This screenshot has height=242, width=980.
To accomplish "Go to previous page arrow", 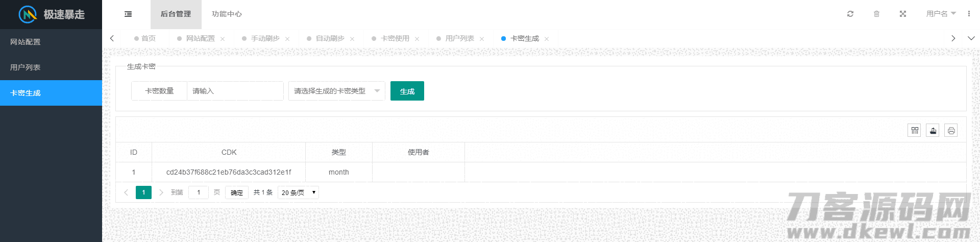I will click(x=126, y=192).
